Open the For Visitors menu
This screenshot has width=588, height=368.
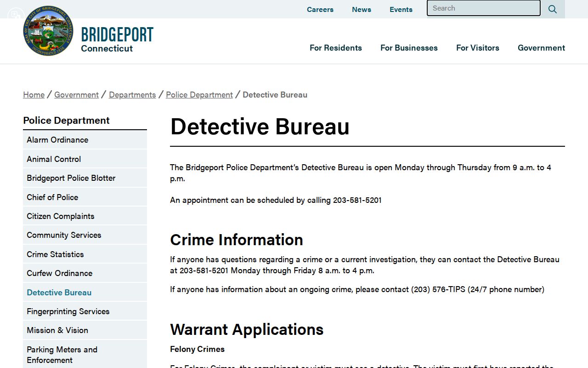point(478,48)
